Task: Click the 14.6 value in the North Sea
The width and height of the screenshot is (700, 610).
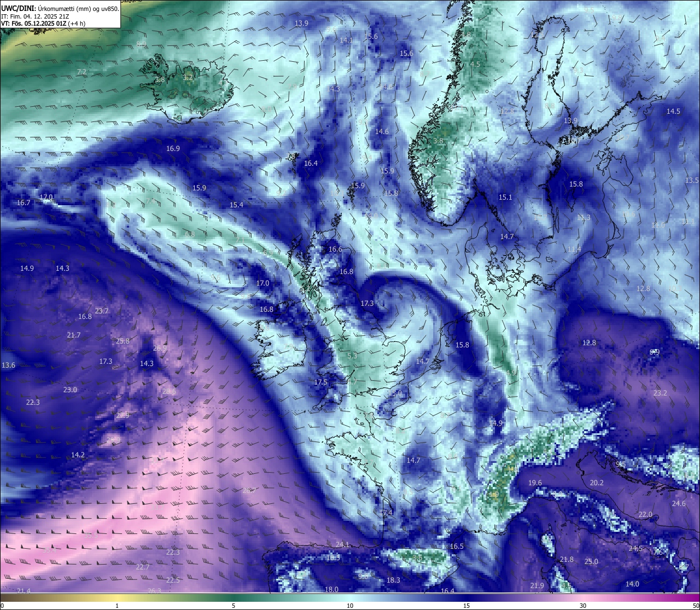Action: coord(382,131)
